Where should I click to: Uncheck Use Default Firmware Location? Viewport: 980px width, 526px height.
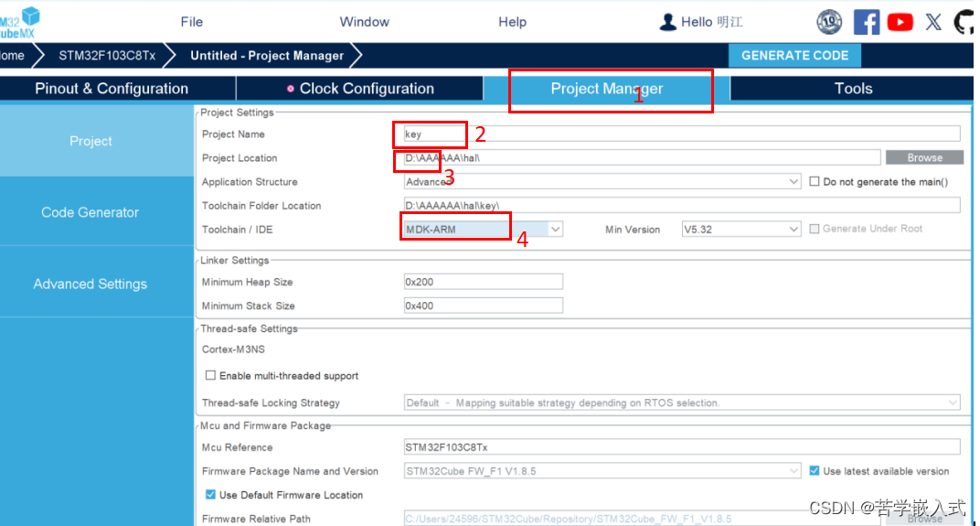(x=210, y=494)
